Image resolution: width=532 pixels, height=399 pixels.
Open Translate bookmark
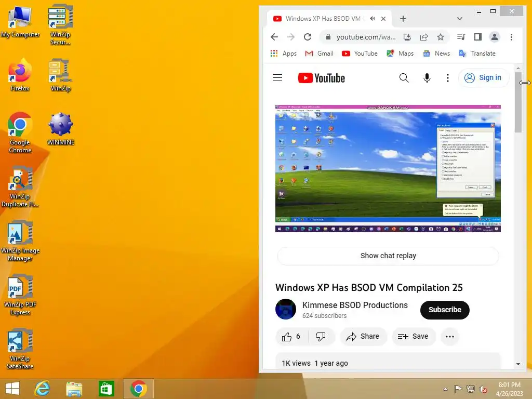[477, 54]
